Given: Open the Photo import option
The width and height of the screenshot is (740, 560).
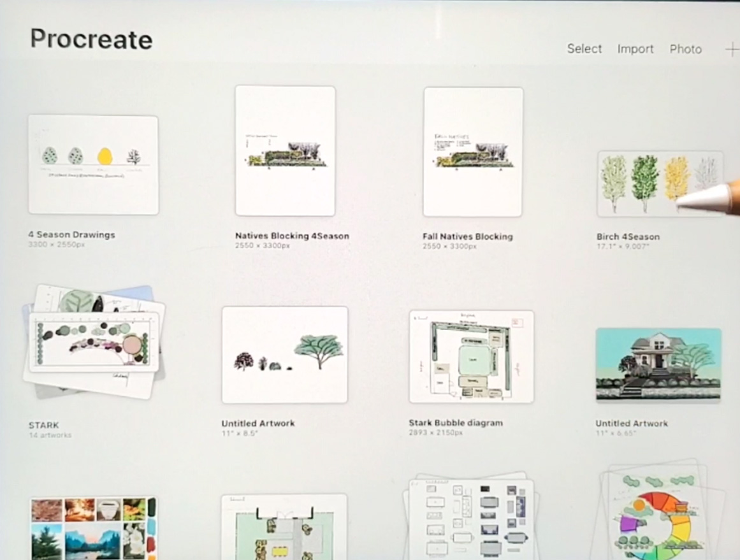Looking at the screenshot, I should pyautogui.click(x=685, y=49).
